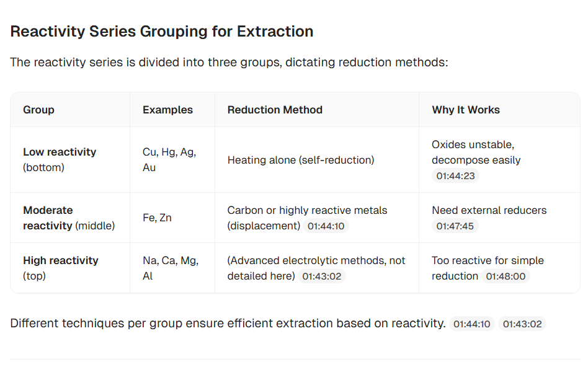Open the 01:44:23 timestamp under Oxides unstable
This screenshot has height=367, width=588.
455,176
